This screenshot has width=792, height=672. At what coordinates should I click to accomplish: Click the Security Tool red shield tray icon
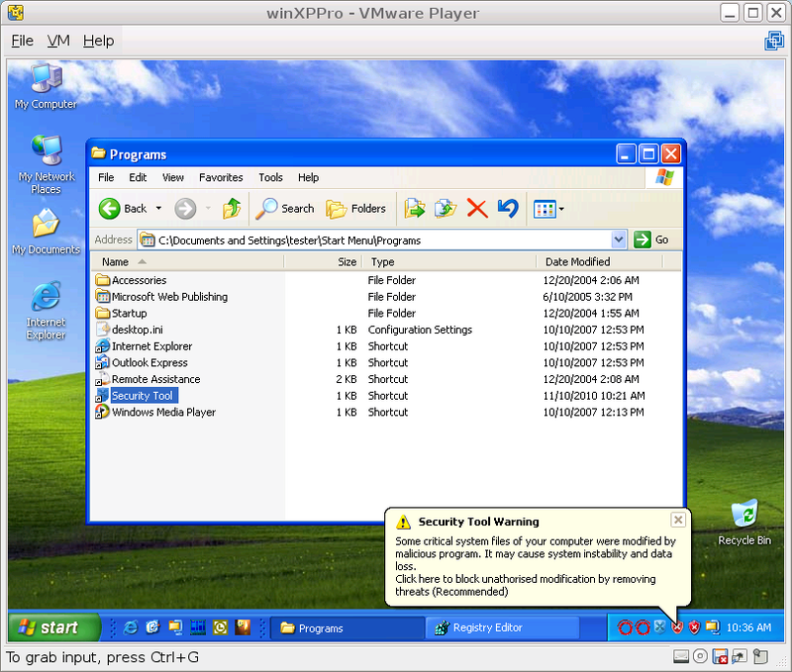coord(677,627)
